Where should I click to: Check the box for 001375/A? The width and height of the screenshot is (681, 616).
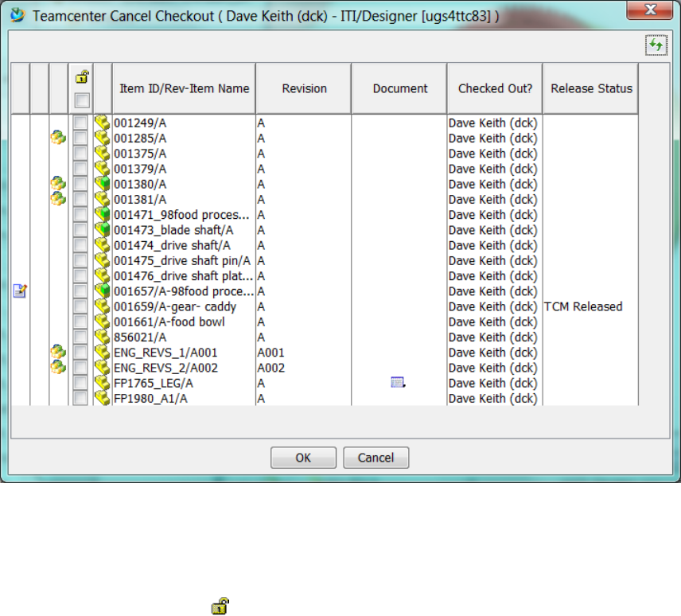pyautogui.click(x=80, y=154)
